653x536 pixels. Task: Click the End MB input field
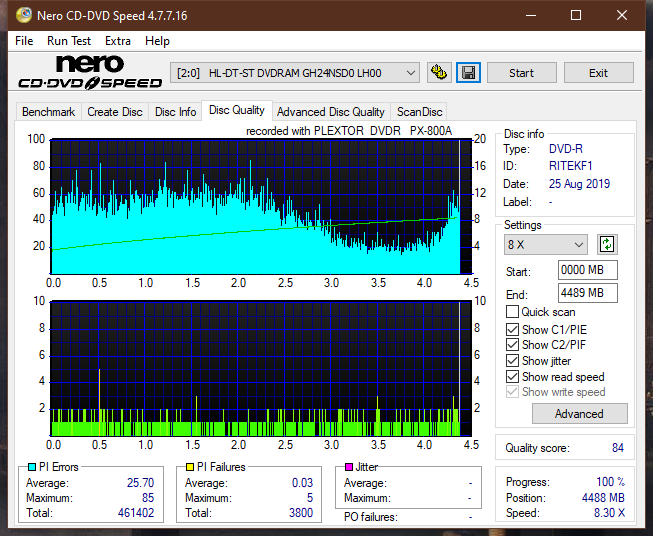[x=587, y=293]
